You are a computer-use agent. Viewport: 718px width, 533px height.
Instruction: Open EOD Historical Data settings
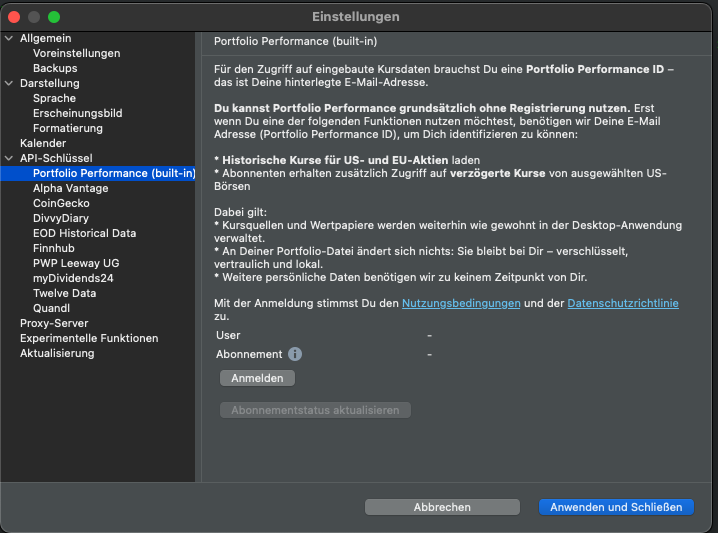[x=84, y=233]
